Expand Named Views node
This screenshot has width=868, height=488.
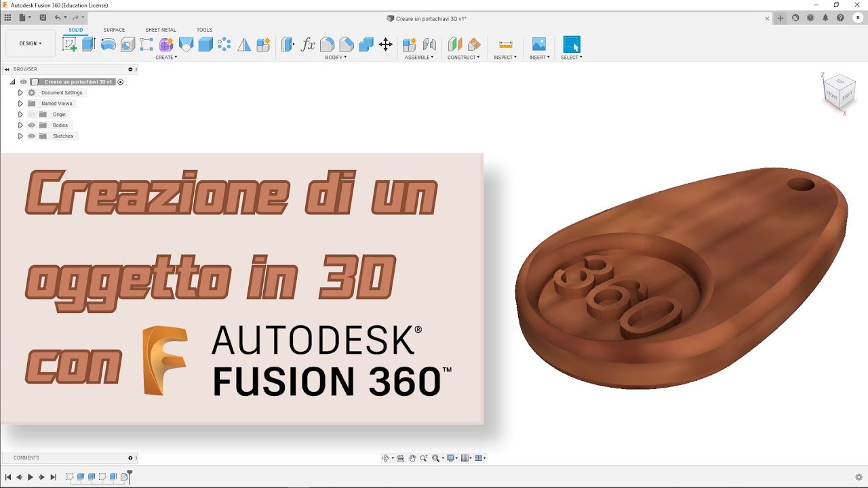20,104
